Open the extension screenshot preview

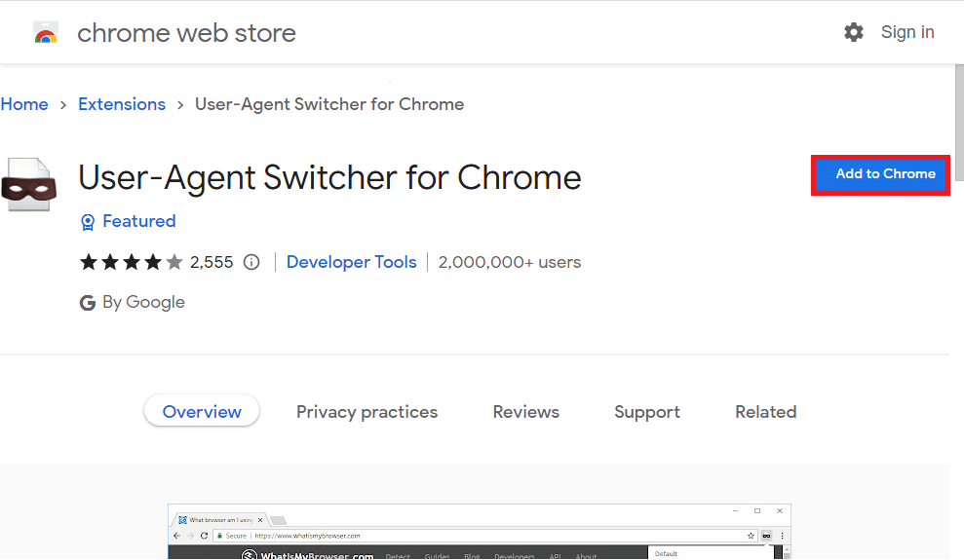pyautogui.click(x=480, y=531)
